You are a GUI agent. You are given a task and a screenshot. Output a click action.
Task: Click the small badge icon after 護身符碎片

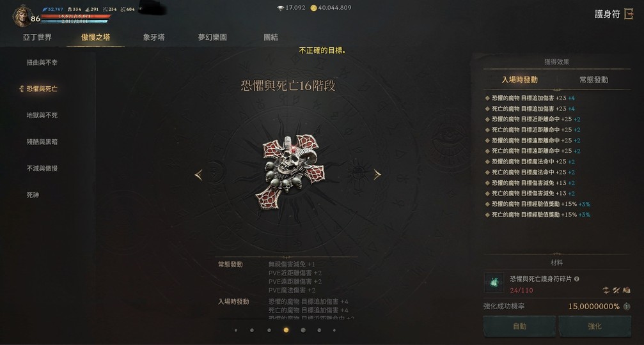[577, 279]
